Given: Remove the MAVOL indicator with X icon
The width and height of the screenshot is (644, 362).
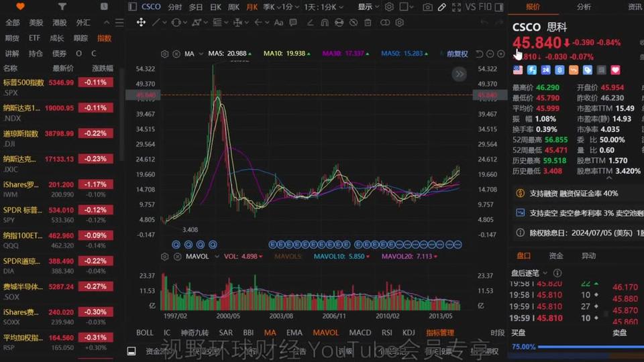Looking at the screenshot, I should click(177, 257).
